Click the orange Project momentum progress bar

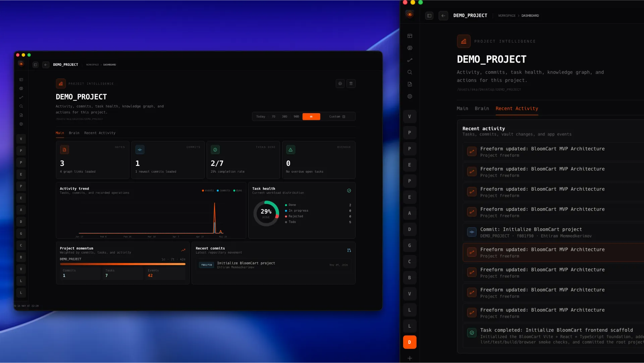pyautogui.click(x=122, y=264)
